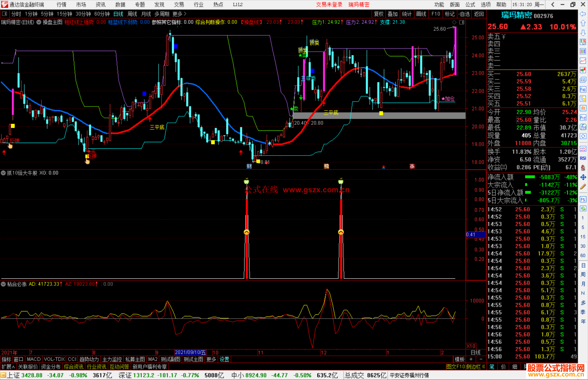The image size is (588, 380).
Task: Expand the 更多 periods dropdown
Action: (179, 14)
